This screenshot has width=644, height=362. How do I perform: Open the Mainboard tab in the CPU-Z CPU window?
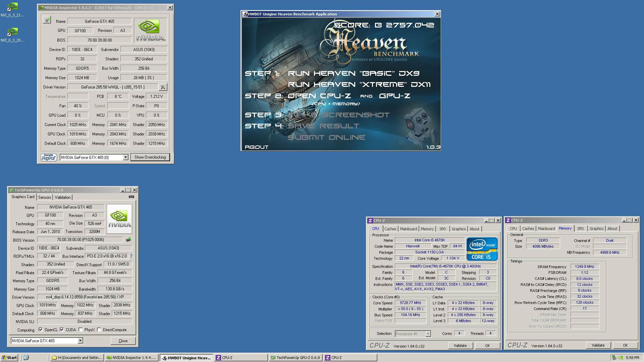pos(409,229)
